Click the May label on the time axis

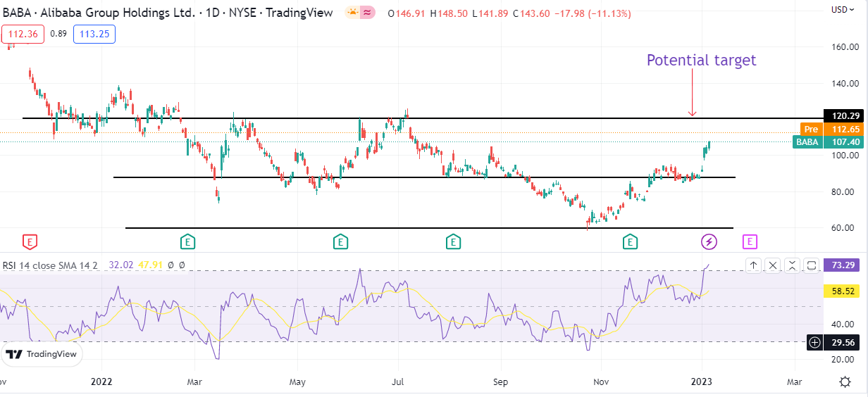297,382
